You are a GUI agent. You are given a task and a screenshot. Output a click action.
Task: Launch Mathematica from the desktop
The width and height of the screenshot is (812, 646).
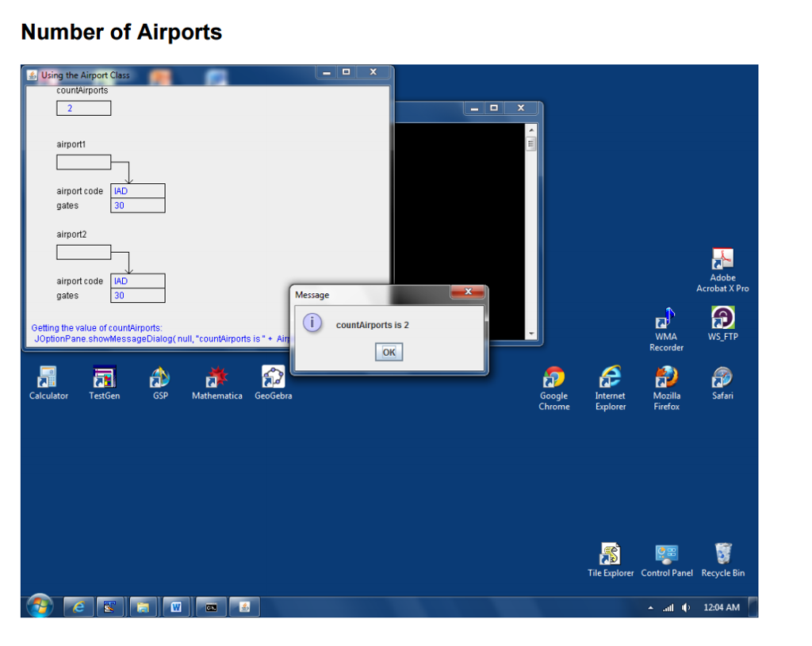coord(217,383)
